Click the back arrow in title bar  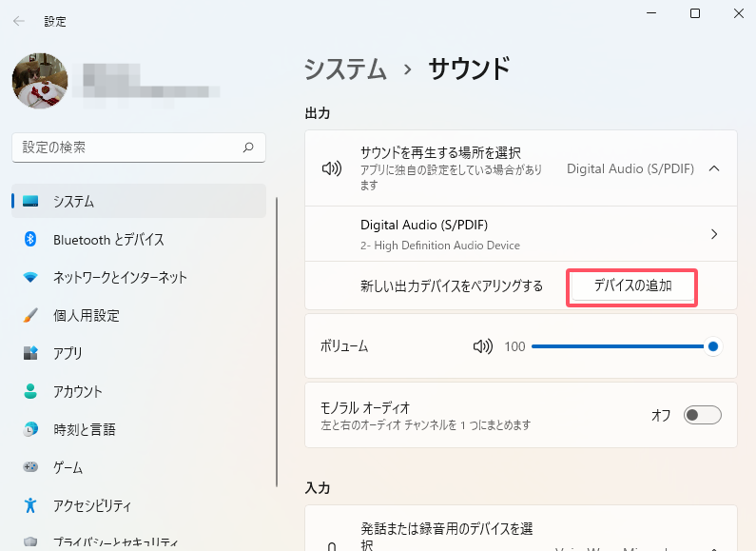(x=19, y=20)
